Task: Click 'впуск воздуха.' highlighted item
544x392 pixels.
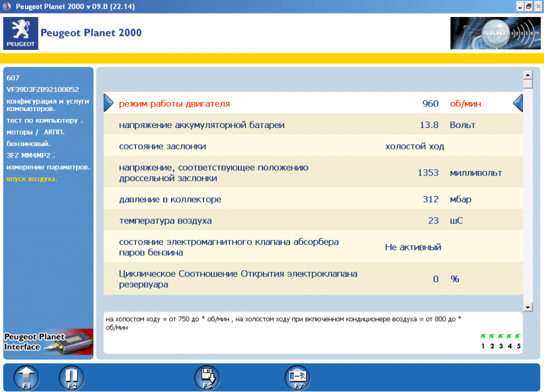Action: click(x=32, y=178)
